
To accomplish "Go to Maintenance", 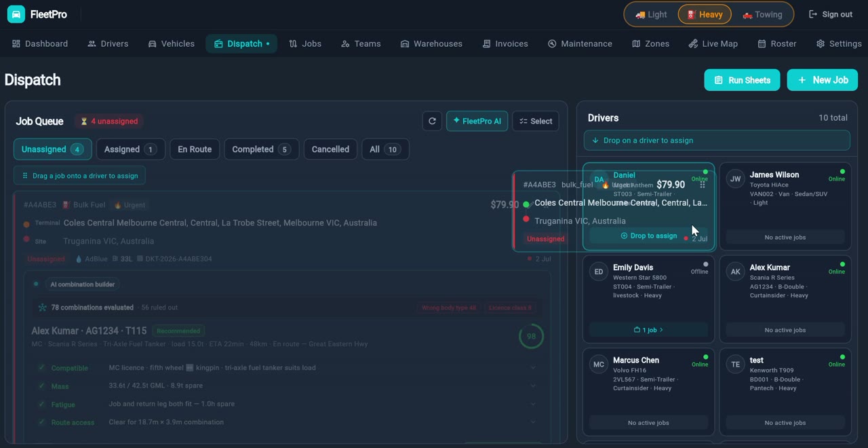I will [x=580, y=43].
